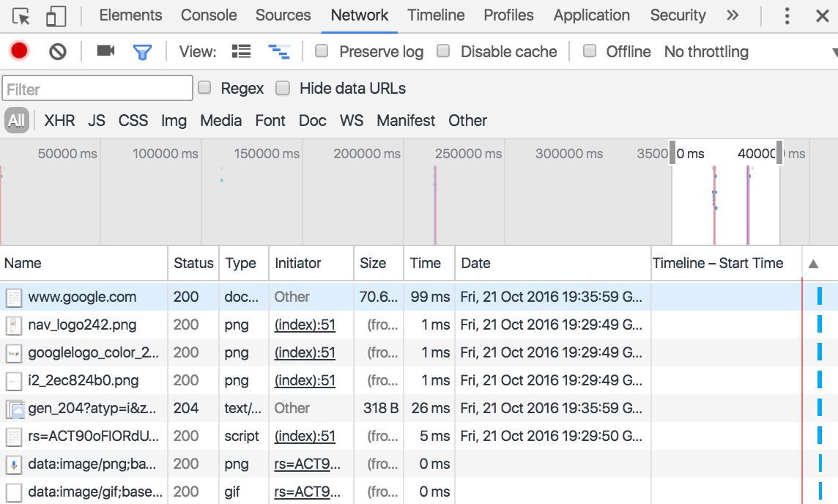Viewport: 838px width, 504px height.
Task: Open the Application tab
Action: coord(592,15)
